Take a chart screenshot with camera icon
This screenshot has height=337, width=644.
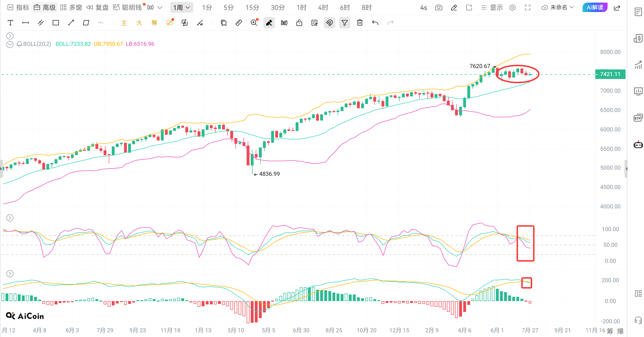[x=439, y=8]
